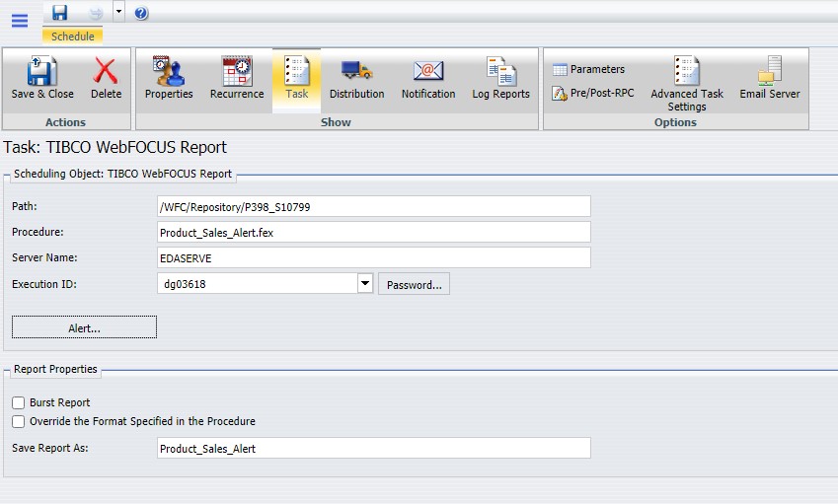Screen dimensions: 838x504
Task: Open the help question mark icon
Action: (x=141, y=13)
